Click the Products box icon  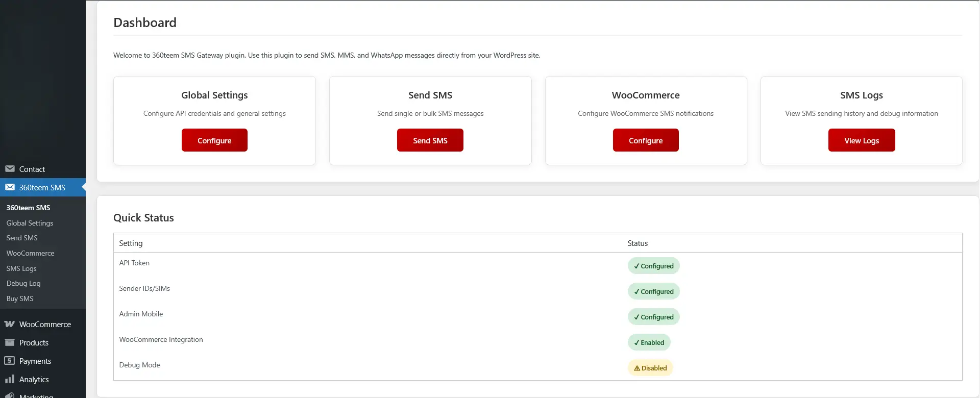[x=10, y=342]
